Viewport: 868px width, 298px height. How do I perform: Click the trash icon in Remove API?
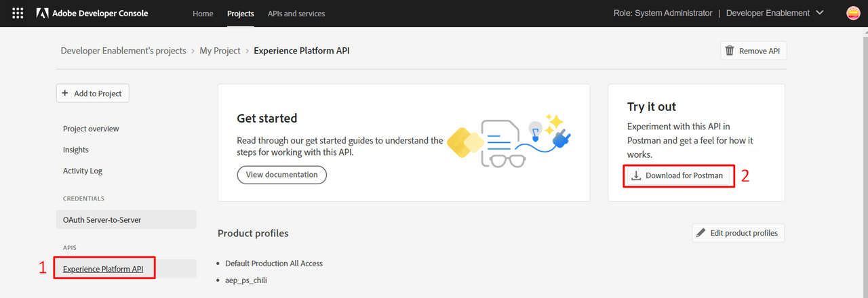click(x=730, y=51)
